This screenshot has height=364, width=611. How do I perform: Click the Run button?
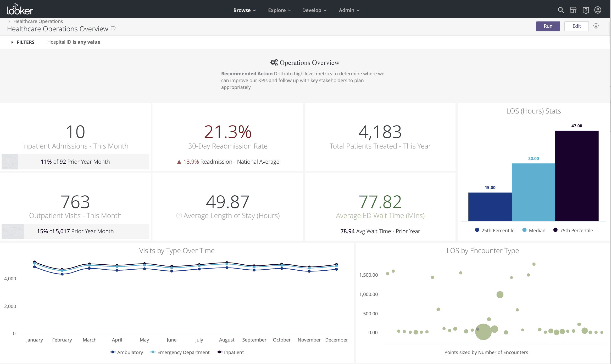point(548,26)
